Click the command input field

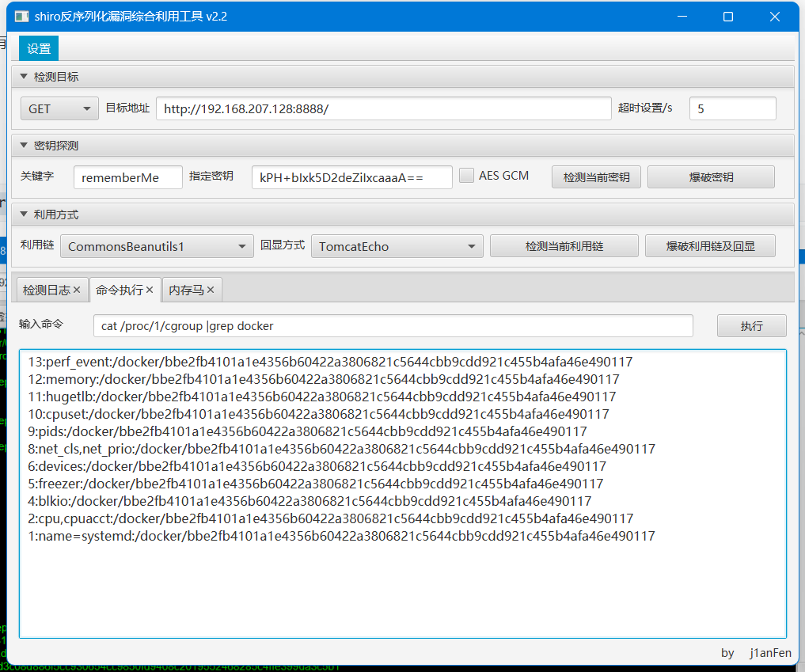pos(393,326)
